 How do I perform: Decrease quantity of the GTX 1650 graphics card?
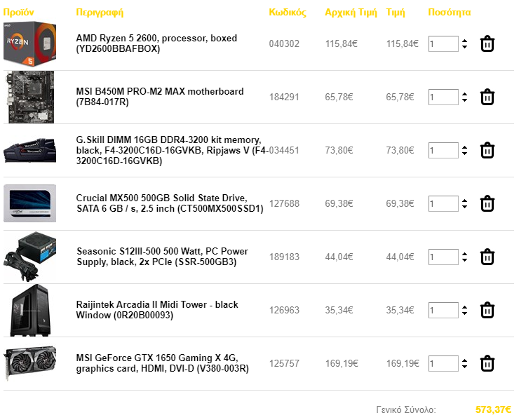pos(465,367)
